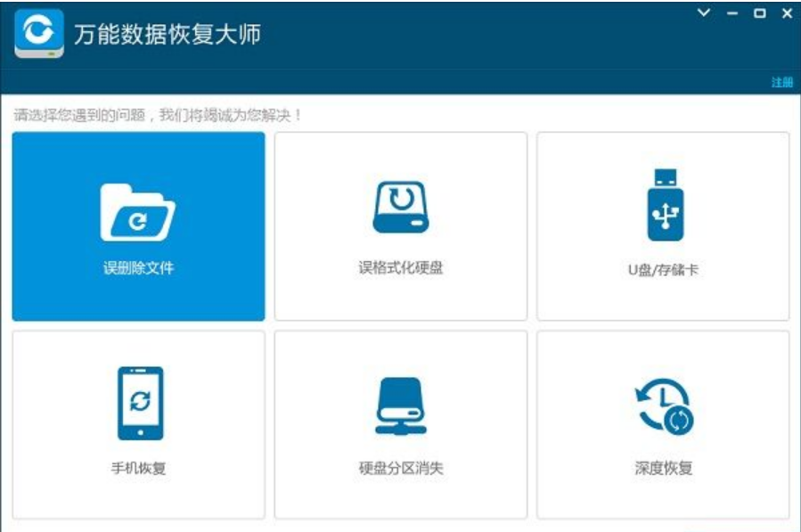Click the 注册 link
The height and width of the screenshot is (532, 801).
pyautogui.click(x=781, y=82)
